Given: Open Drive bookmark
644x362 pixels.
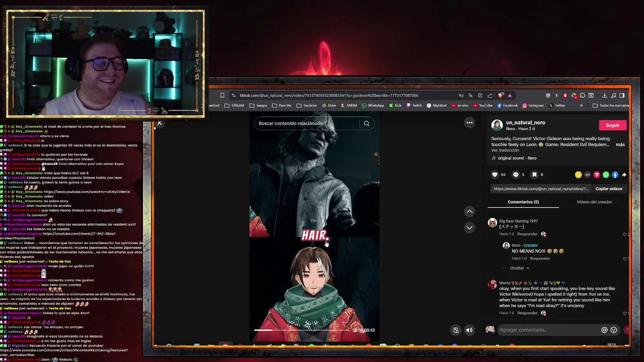Looking at the screenshot, I should 329,106.
